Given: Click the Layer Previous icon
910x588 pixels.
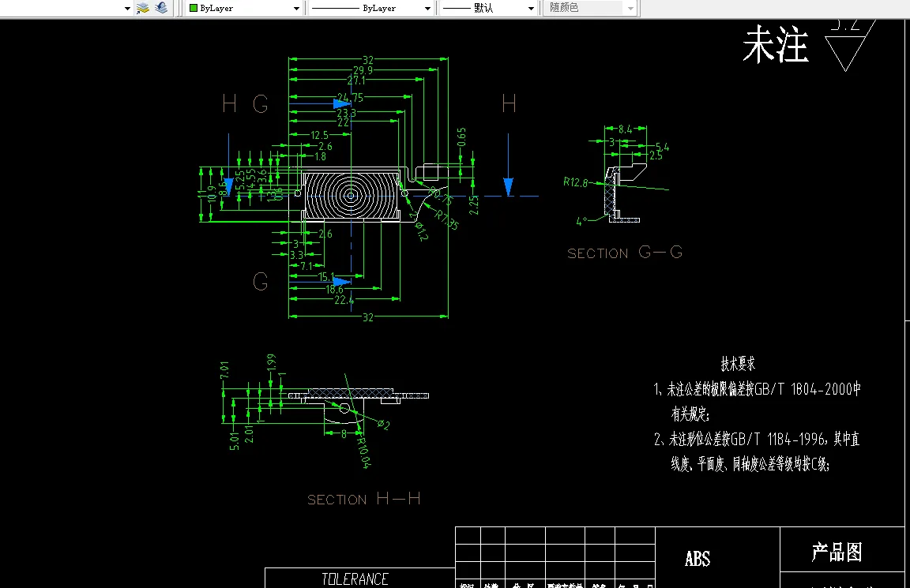Looking at the screenshot, I should (x=161, y=8).
